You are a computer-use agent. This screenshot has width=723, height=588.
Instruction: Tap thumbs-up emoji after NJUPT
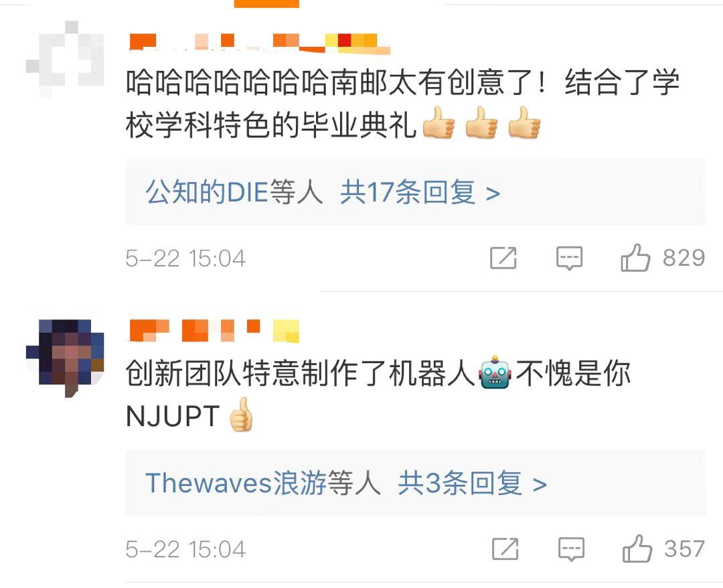[241, 414]
